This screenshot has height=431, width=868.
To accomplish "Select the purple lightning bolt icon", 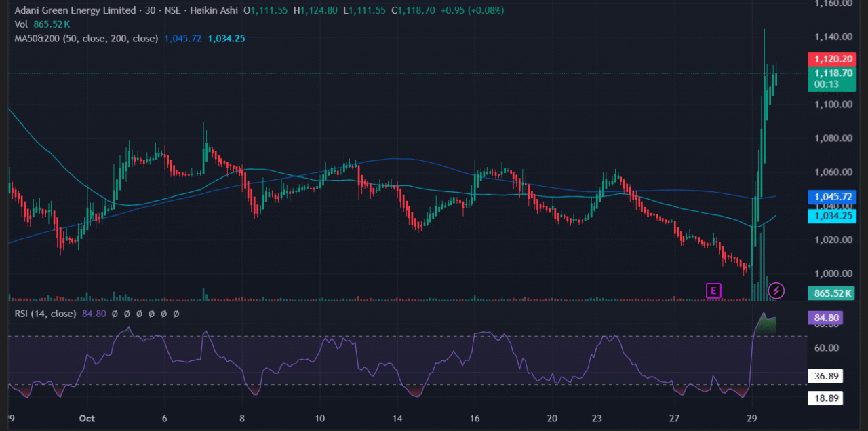I will (x=775, y=291).
